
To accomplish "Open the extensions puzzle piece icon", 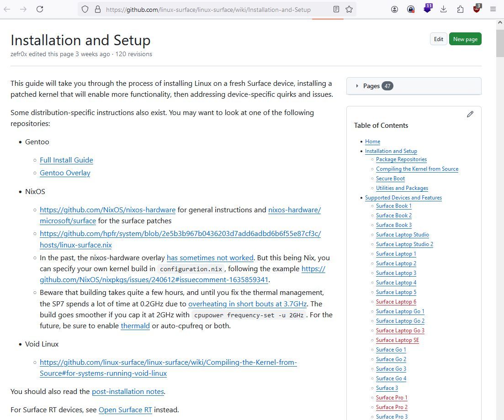I will point(460,9).
